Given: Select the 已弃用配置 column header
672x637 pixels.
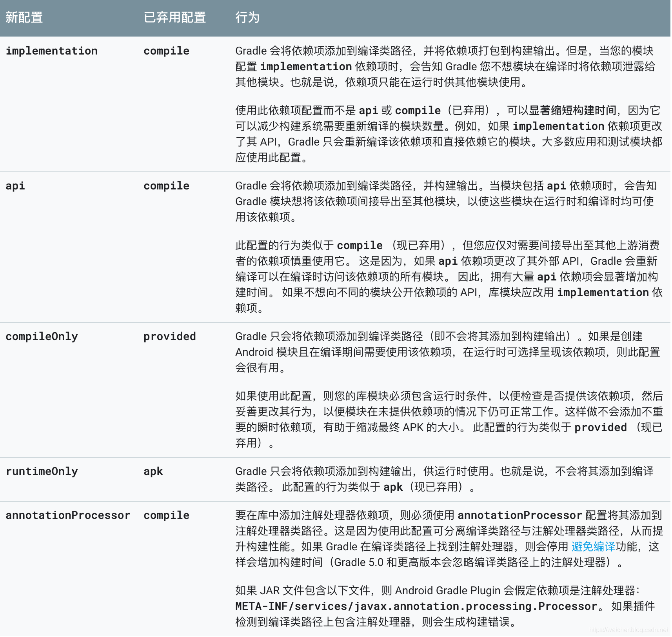Looking at the screenshot, I should point(175,17).
